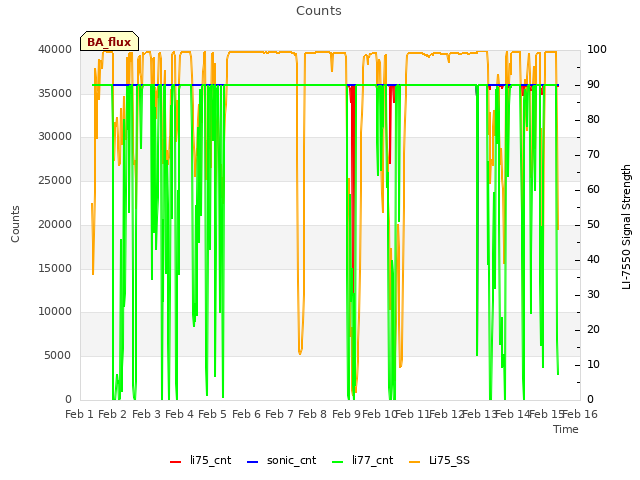640x480 pixels.
Task: Click the 30000 left axis label
Action: [x=55, y=136]
